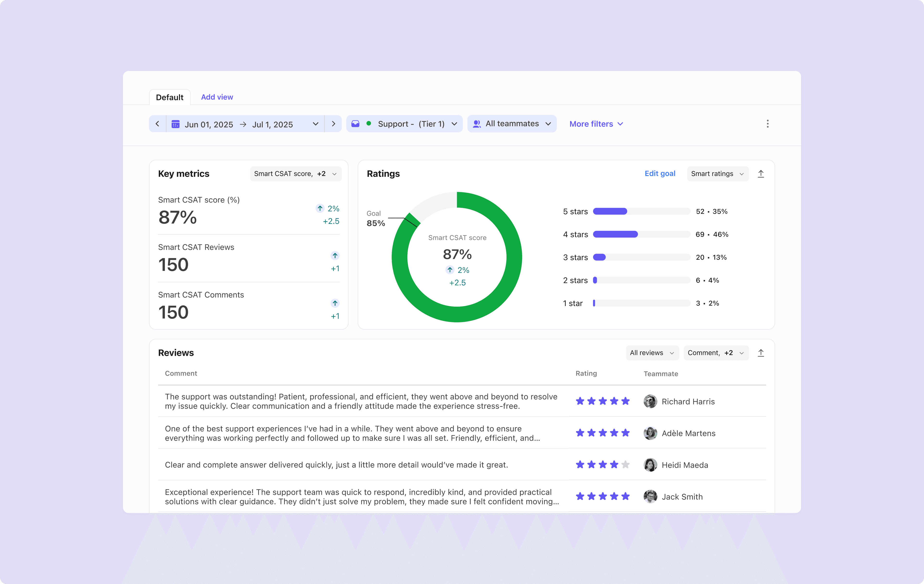Click the teammates people icon
This screenshot has width=924, height=584.
[477, 124]
